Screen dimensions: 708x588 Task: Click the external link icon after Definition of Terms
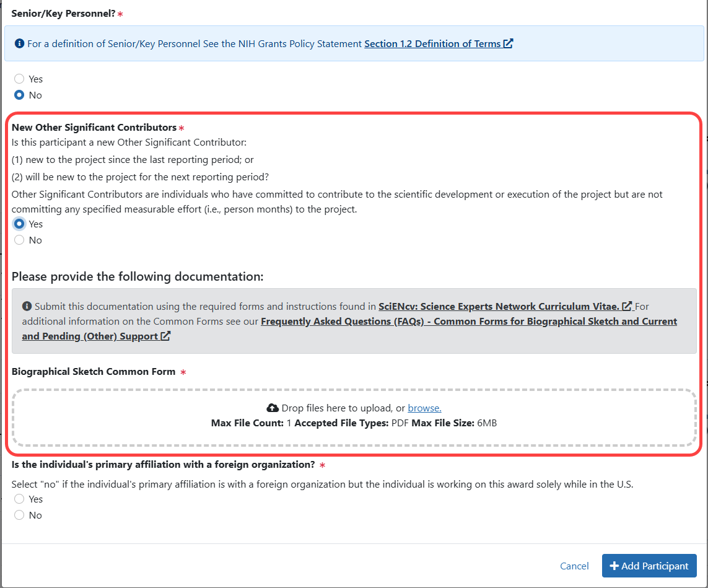click(508, 43)
